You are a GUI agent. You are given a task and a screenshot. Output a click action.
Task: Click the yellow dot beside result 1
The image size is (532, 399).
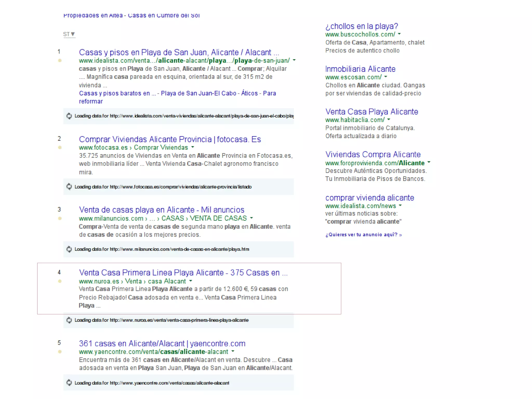click(x=60, y=61)
